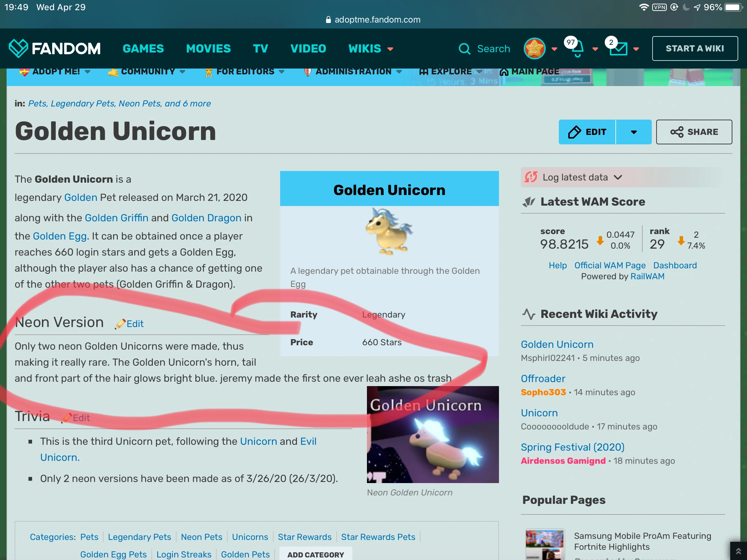This screenshot has height=560, width=747.
Task: Open the messages envelope icon
Action: 618,49
